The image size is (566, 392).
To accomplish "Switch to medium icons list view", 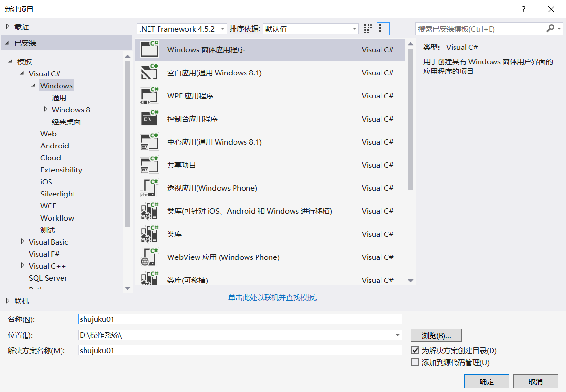I will 383,28.
